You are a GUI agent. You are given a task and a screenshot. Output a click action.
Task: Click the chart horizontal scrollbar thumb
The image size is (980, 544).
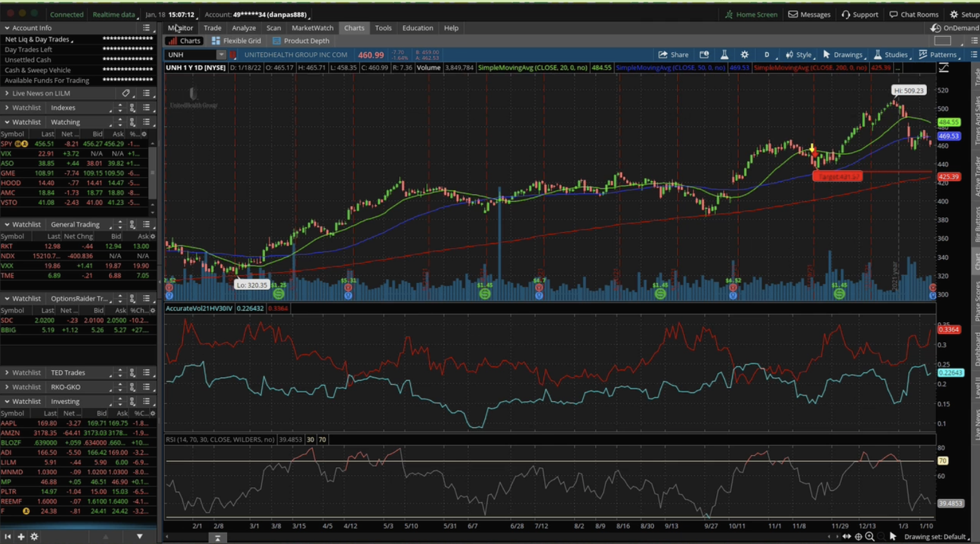pyautogui.click(x=217, y=538)
